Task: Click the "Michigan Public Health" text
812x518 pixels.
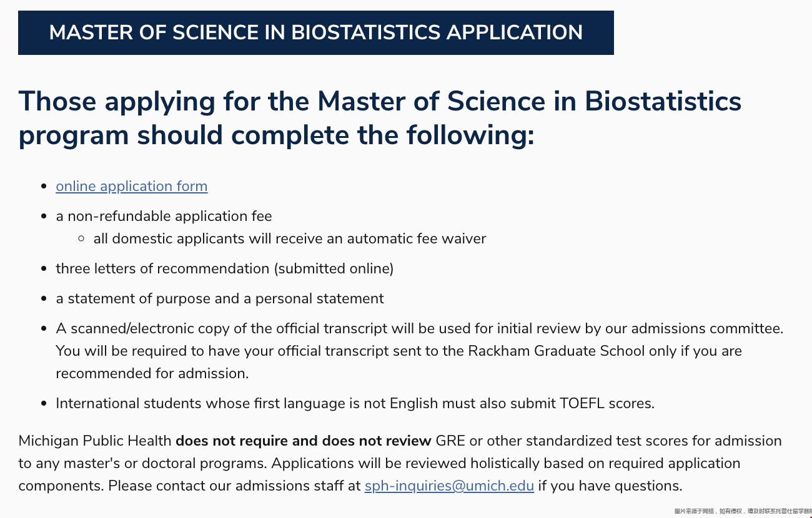Action: [x=95, y=441]
